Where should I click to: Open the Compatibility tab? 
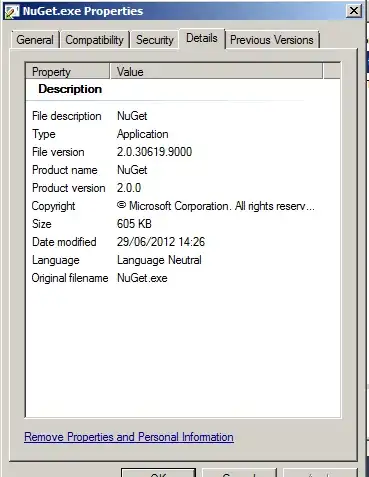click(x=94, y=40)
